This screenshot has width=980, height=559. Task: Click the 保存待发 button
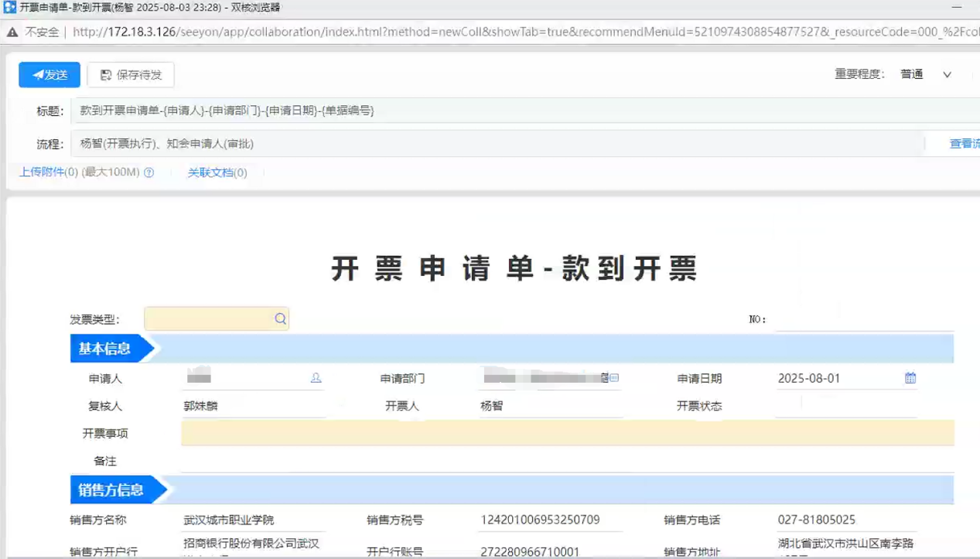click(x=131, y=75)
